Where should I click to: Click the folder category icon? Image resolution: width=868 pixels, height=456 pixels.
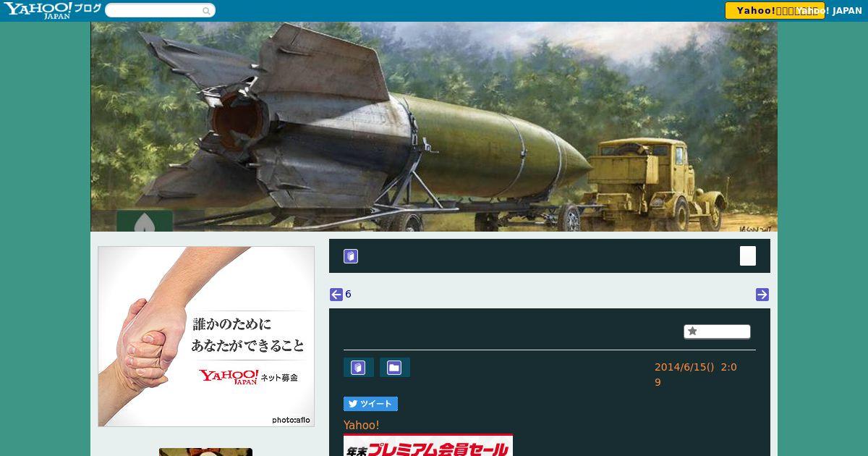coord(394,368)
